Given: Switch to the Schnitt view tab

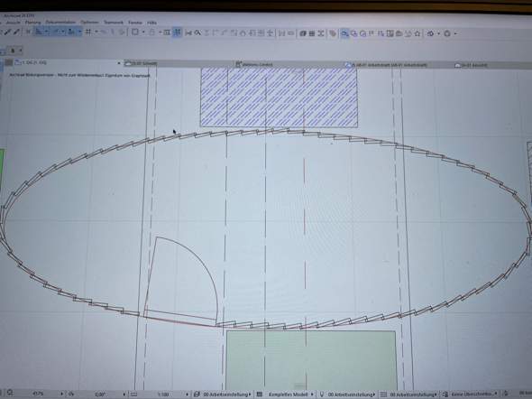Looking at the screenshot, I should tap(141, 63).
